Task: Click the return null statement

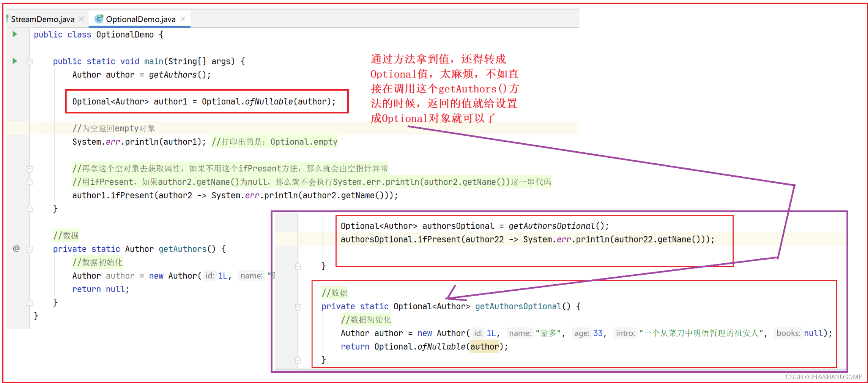Action: click(101, 289)
